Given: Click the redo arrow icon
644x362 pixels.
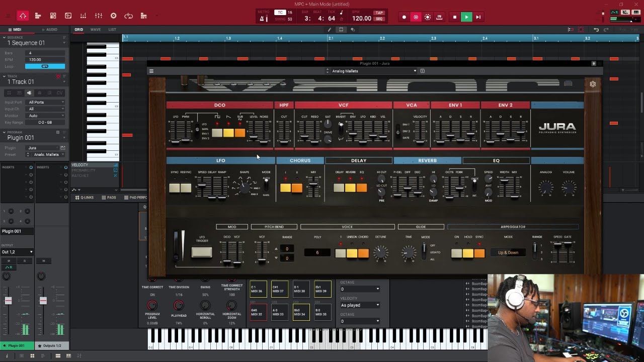Looking at the screenshot, I should point(606,30).
